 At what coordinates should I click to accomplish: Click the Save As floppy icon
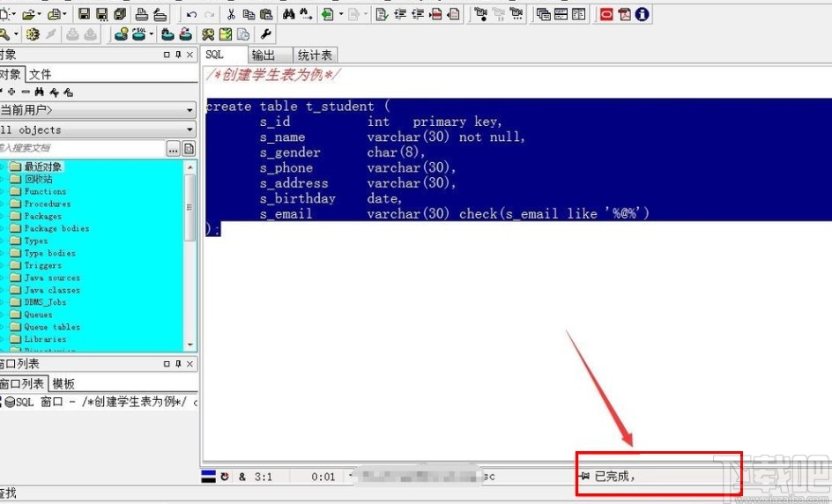[x=102, y=14]
